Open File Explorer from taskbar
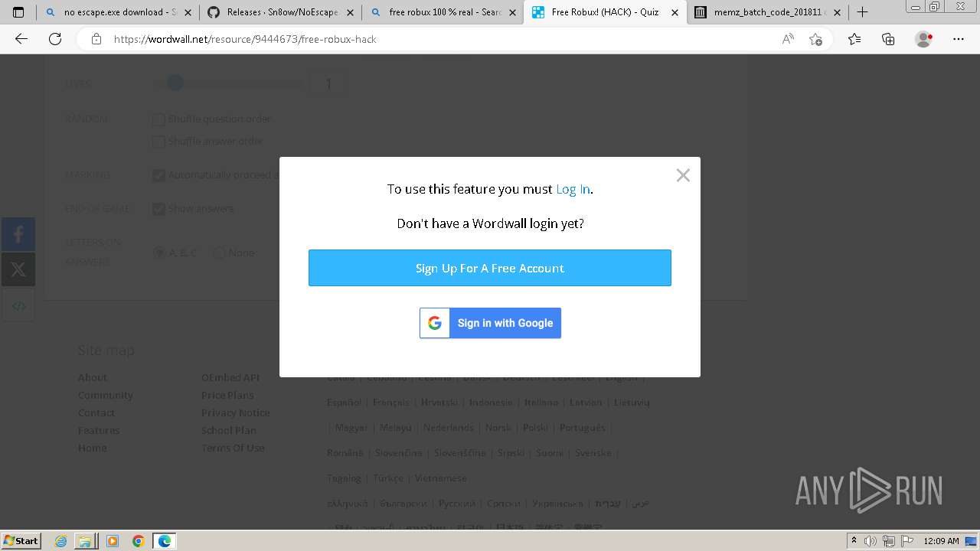This screenshot has height=551, width=980. click(85, 541)
